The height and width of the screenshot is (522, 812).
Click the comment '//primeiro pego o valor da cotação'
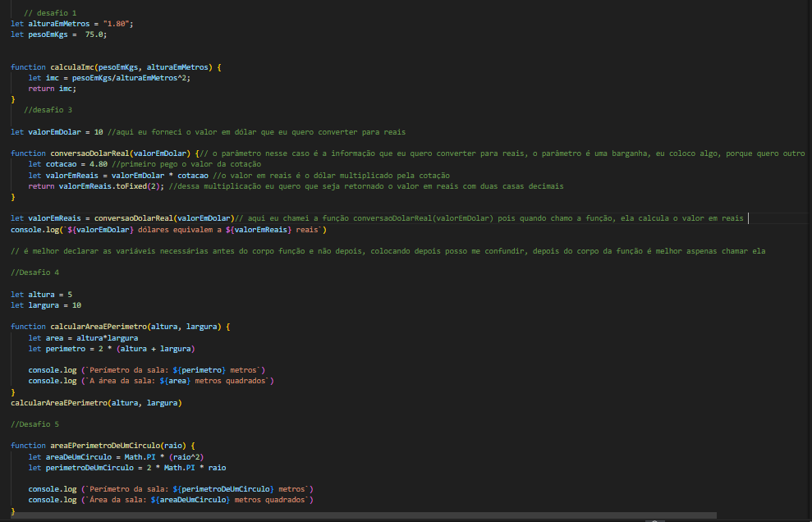tap(186, 164)
